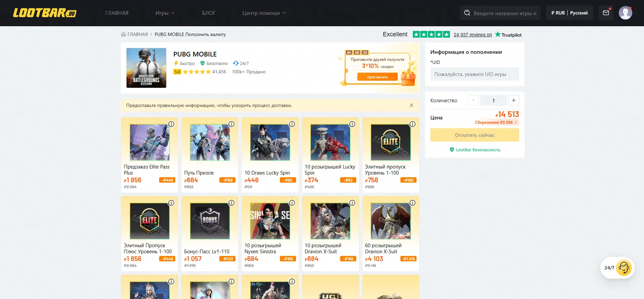Click the пригласить invite button
Viewport: 644px width, 299px height.
click(x=378, y=77)
